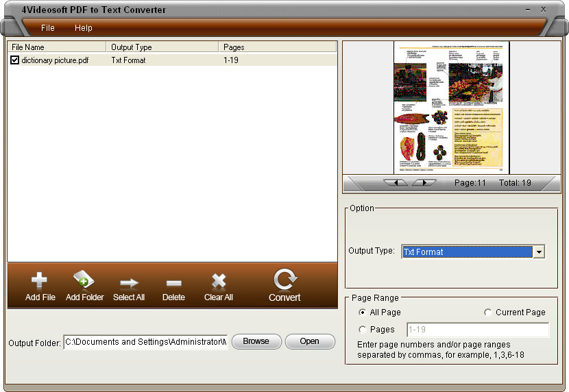Click the Add File plus icon
This screenshot has height=392, width=569.
coord(40,281)
